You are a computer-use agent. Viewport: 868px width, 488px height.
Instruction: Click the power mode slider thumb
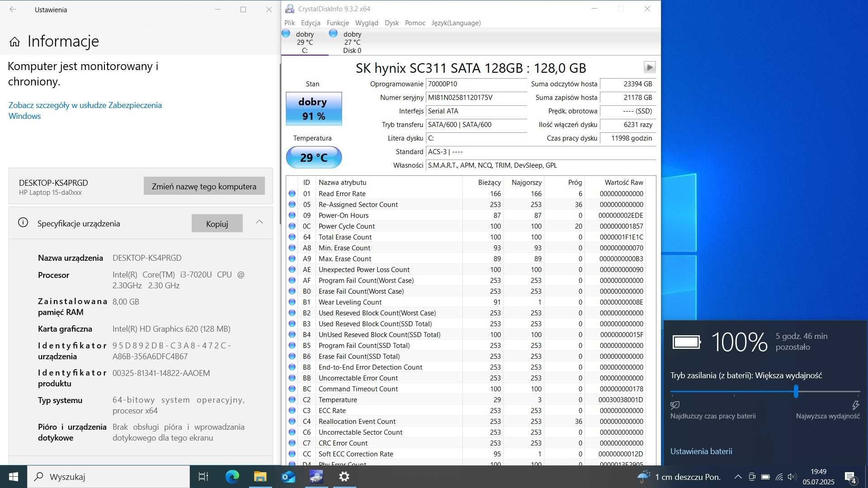pyautogui.click(x=796, y=391)
